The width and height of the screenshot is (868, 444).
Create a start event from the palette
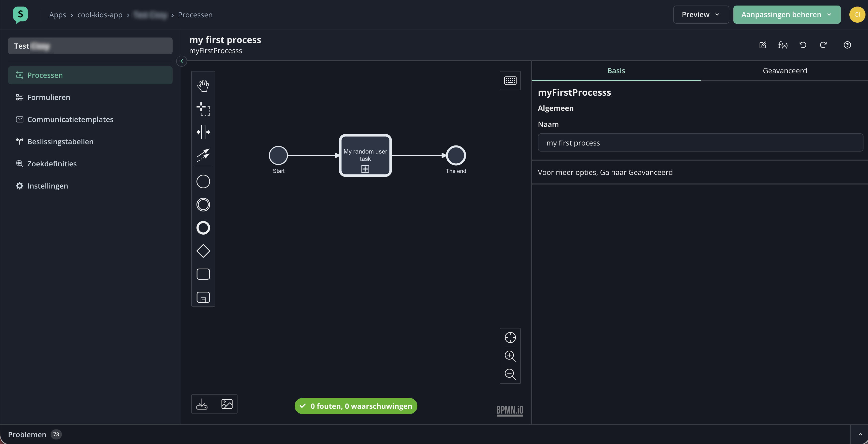pos(203,182)
